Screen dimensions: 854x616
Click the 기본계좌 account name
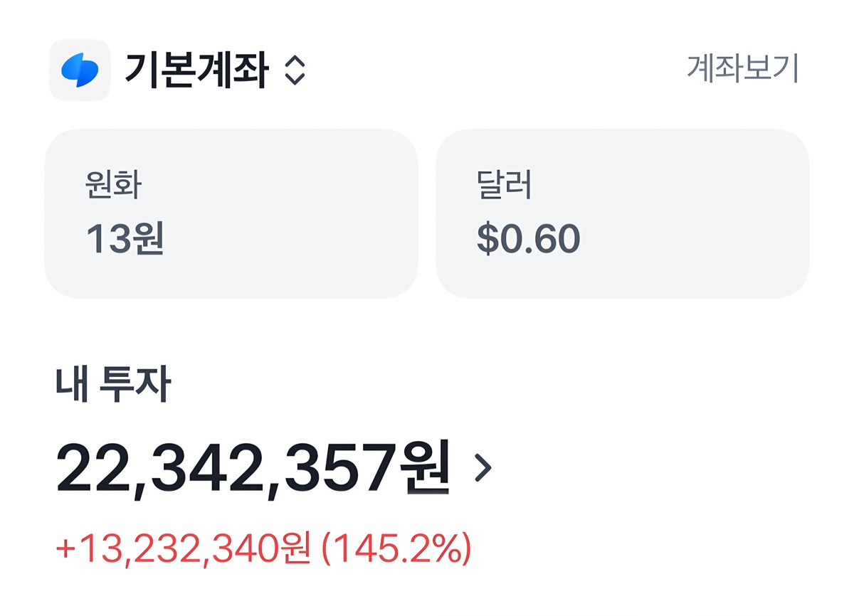point(196,70)
